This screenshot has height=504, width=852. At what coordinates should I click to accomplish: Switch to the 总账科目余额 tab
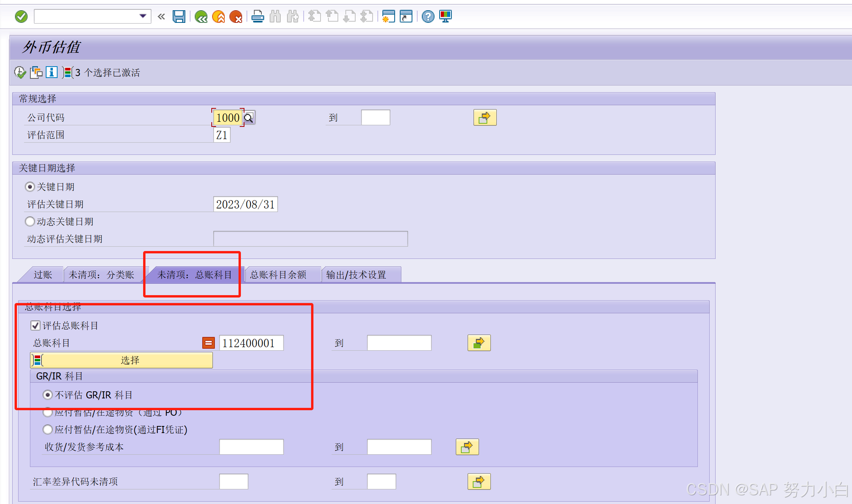pyautogui.click(x=278, y=275)
